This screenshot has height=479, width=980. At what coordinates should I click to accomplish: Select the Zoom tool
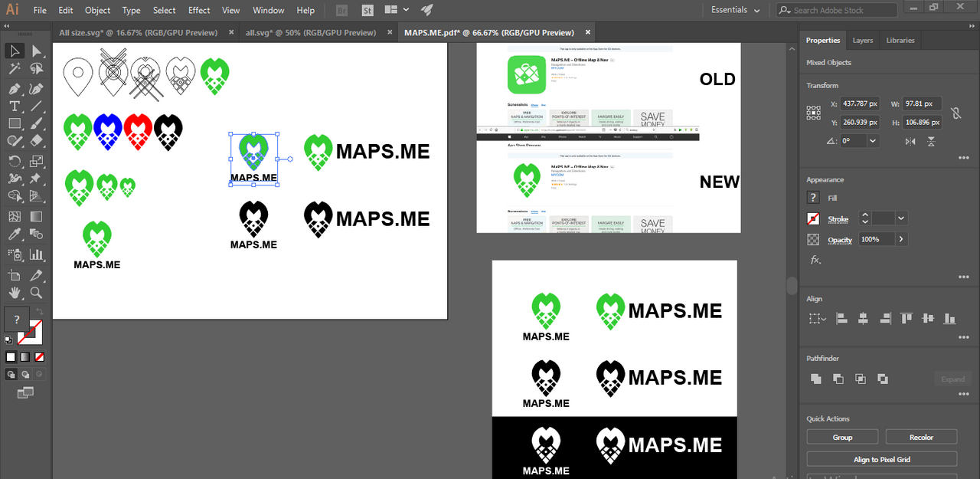(36, 293)
